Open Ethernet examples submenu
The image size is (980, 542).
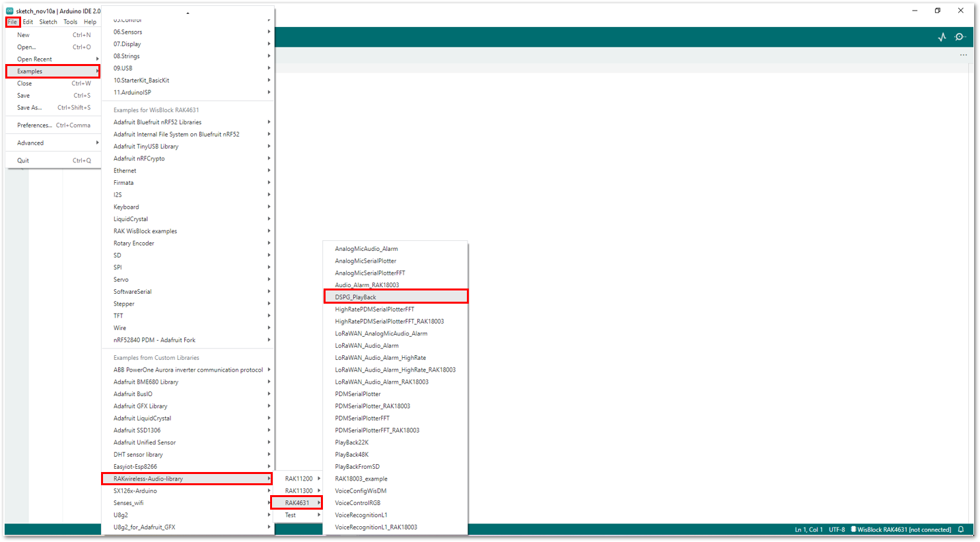click(188, 170)
